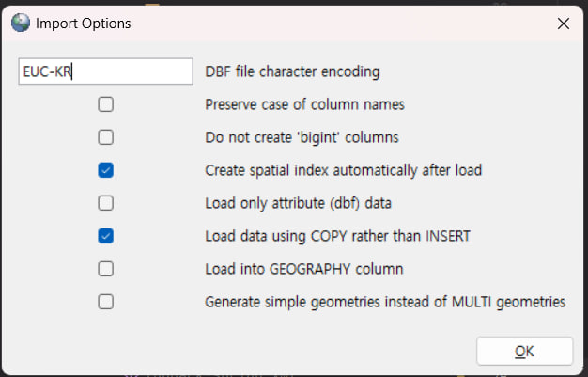This screenshot has height=377, width=588.
Task: Enable the Generate simple geometries checkbox
Action: coord(106,302)
